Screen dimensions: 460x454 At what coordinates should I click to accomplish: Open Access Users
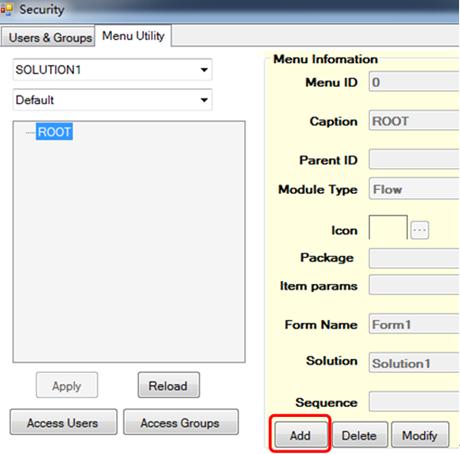[x=63, y=422]
